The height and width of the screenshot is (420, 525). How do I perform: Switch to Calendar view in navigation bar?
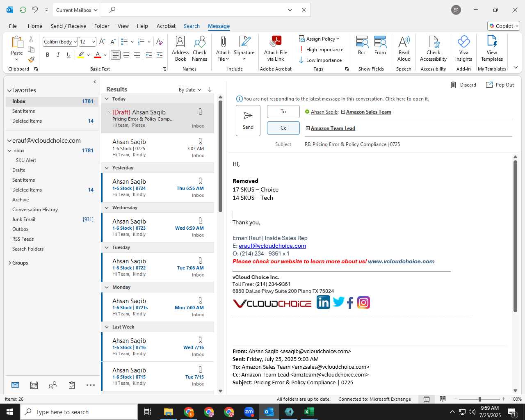pyautogui.click(x=34, y=385)
